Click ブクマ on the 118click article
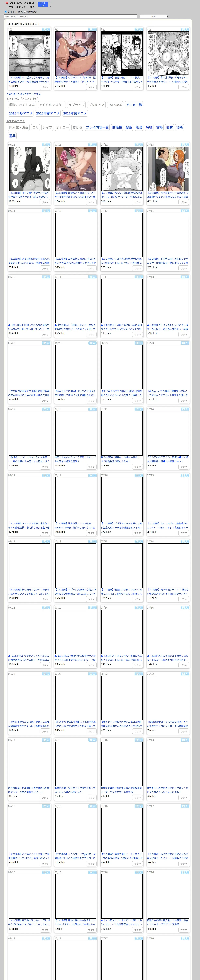200x980 pixels. click(45, 930)
